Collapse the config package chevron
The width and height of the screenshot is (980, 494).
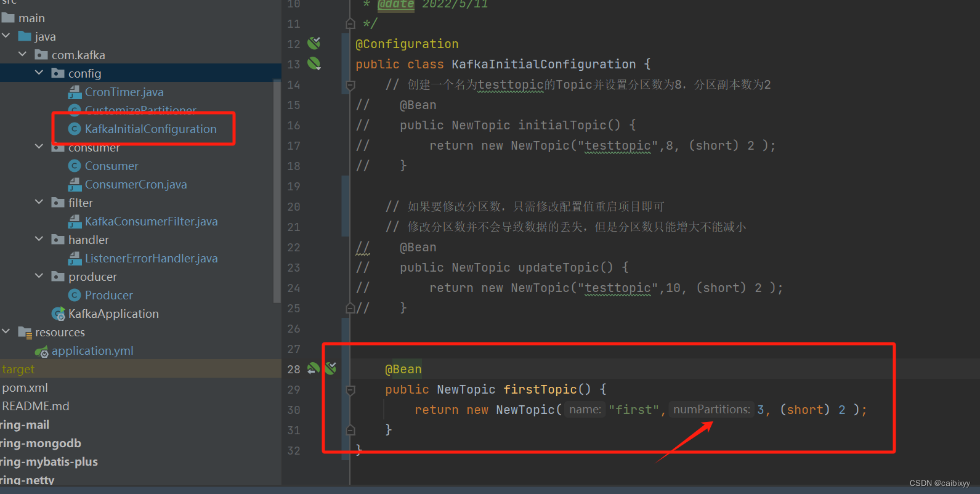[x=39, y=73]
